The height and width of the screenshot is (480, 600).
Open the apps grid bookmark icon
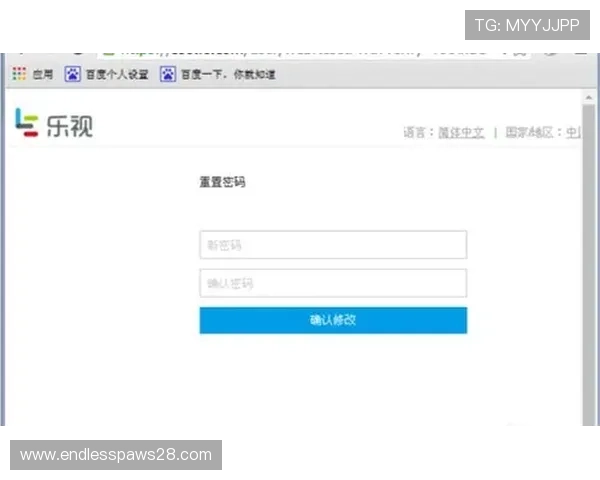point(19,73)
